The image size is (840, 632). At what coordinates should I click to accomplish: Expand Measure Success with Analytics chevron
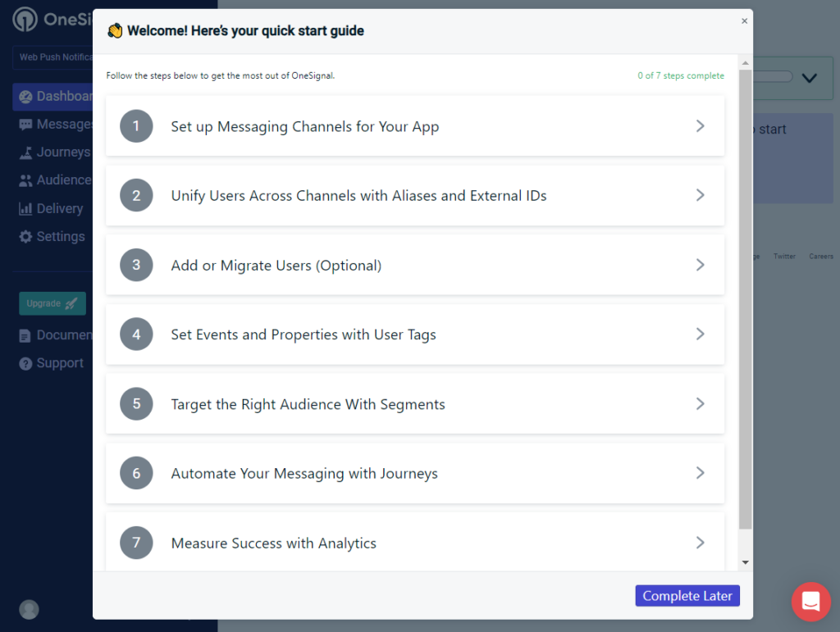coord(701,543)
